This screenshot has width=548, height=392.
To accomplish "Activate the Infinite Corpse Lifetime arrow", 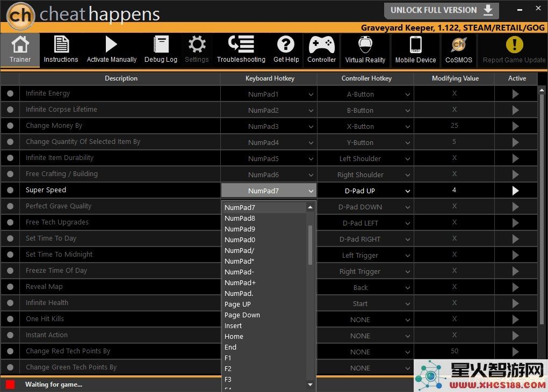I will pos(516,110).
